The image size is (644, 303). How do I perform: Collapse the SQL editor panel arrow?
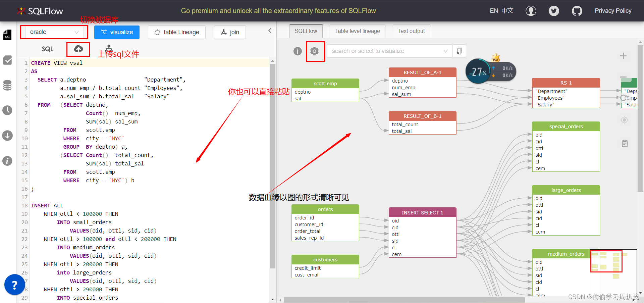click(270, 31)
